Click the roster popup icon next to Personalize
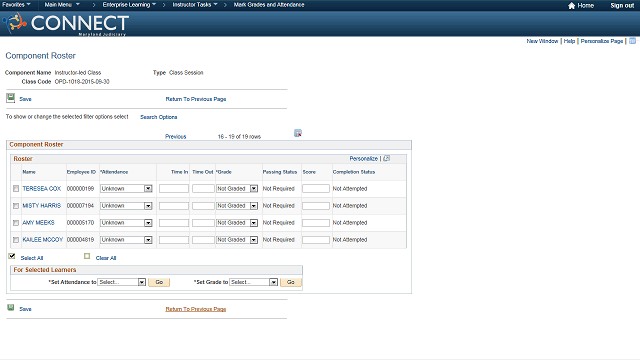Image resolution: width=640 pixels, height=360 pixels. point(387,158)
